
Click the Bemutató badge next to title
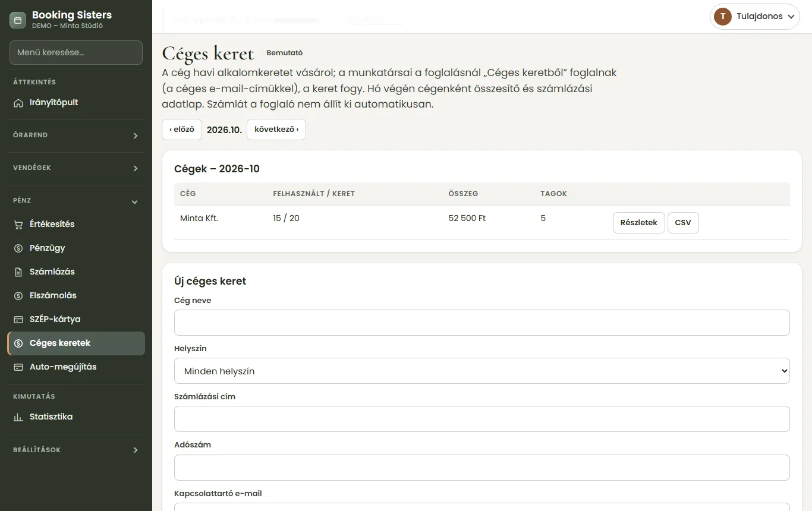click(285, 53)
